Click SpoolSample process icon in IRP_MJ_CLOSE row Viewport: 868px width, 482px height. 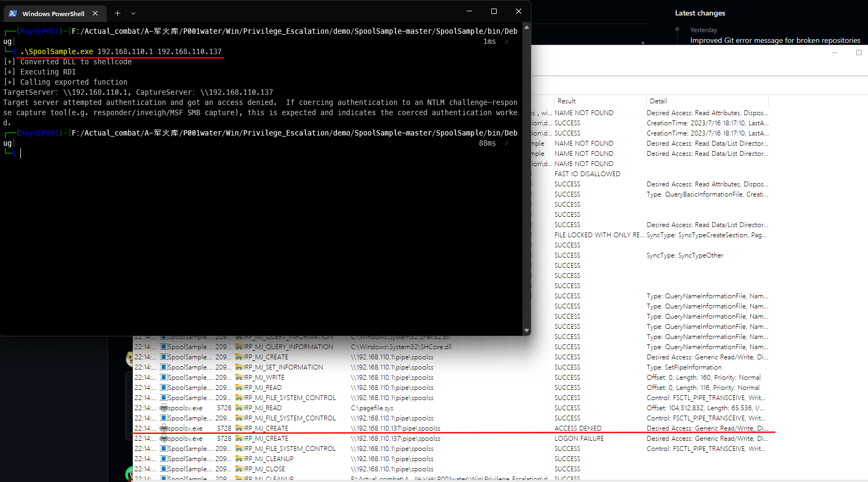coord(164,469)
